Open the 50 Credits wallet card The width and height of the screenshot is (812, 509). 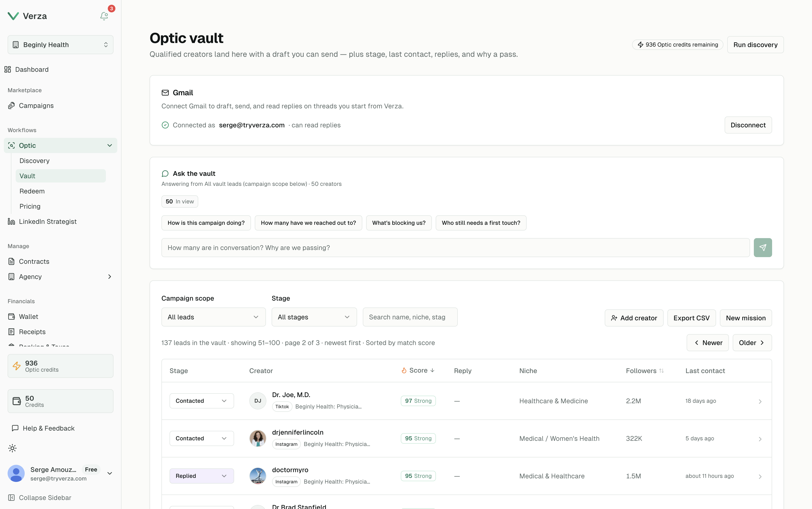[61, 401]
